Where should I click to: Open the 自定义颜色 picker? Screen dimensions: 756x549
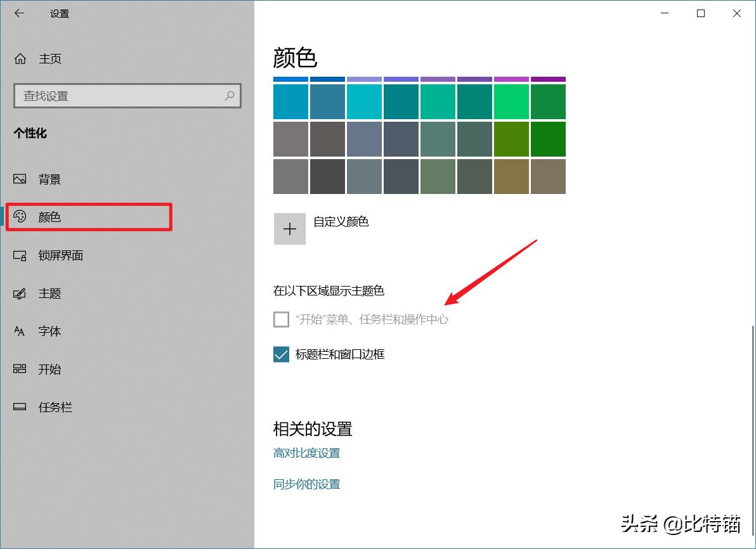coord(290,228)
